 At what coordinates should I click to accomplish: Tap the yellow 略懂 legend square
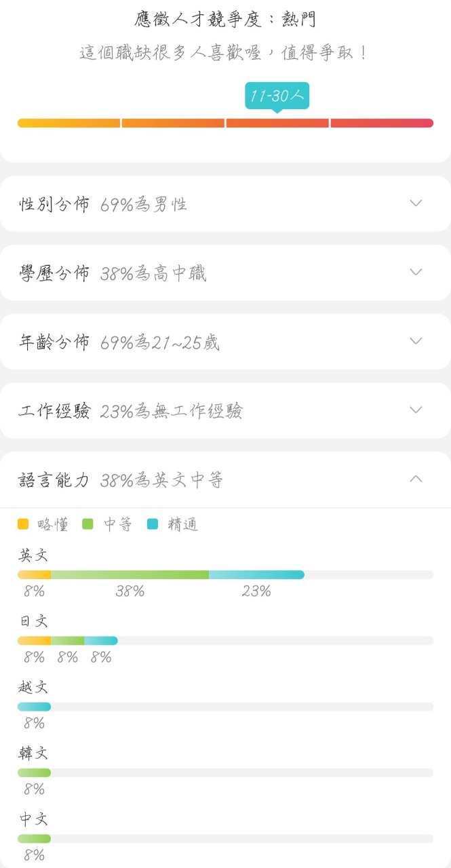tap(23, 524)
